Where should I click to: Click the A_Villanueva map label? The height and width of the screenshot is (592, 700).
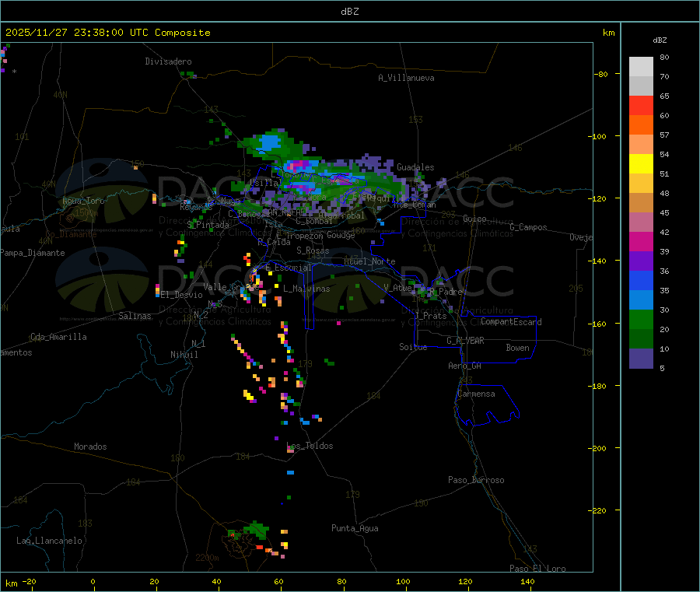point(406,78)
